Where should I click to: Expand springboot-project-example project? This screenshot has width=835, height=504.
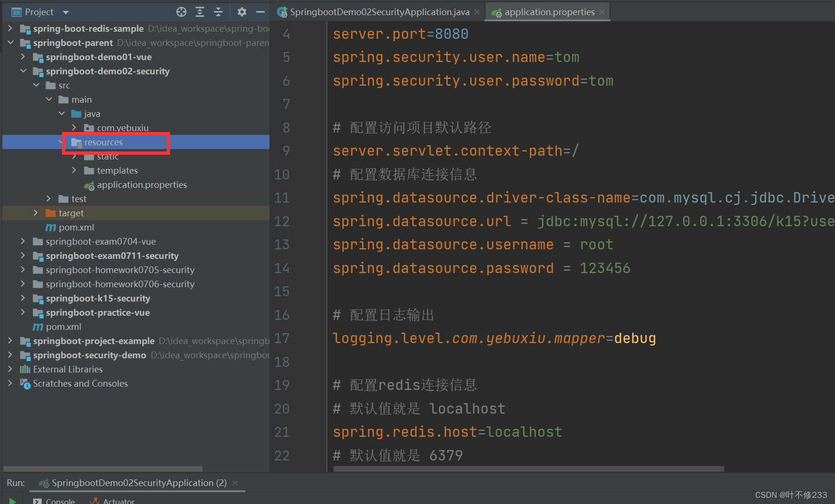pyautogui.click(x=10, y=341)
